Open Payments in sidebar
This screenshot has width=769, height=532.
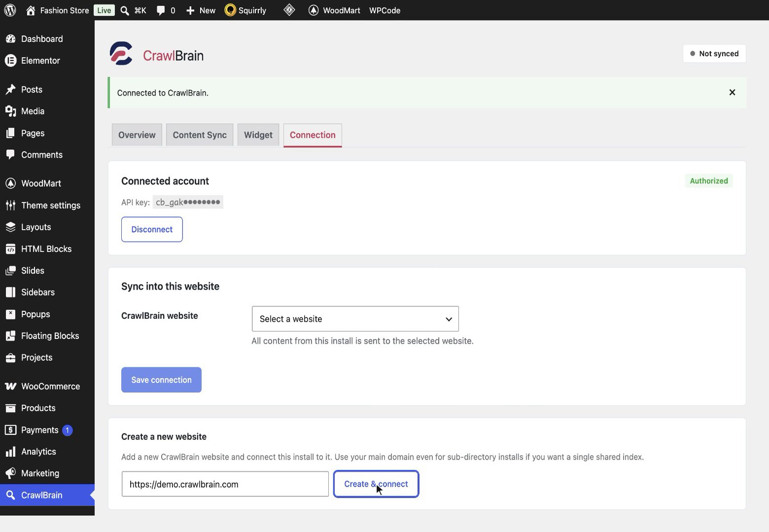pos(47,430)
